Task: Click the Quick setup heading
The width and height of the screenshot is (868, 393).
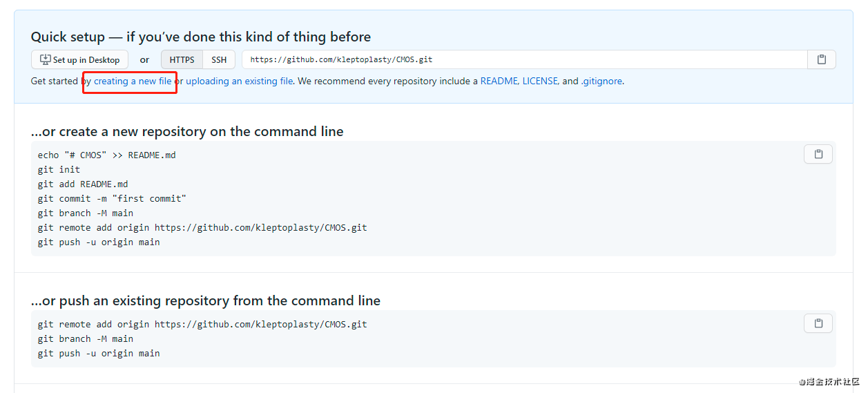Action: click(200, 37)
